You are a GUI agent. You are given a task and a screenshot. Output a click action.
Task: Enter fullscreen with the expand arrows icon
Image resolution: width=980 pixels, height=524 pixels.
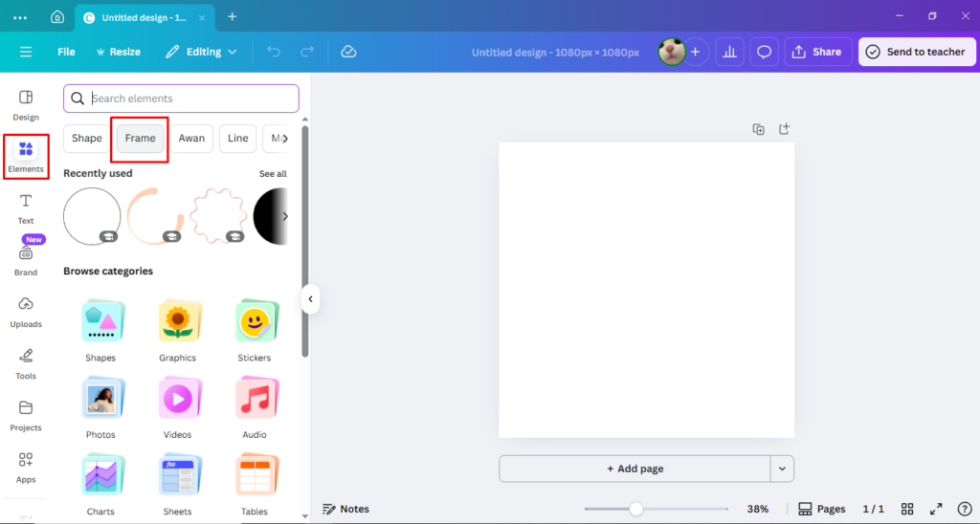[x=937, y=509]
